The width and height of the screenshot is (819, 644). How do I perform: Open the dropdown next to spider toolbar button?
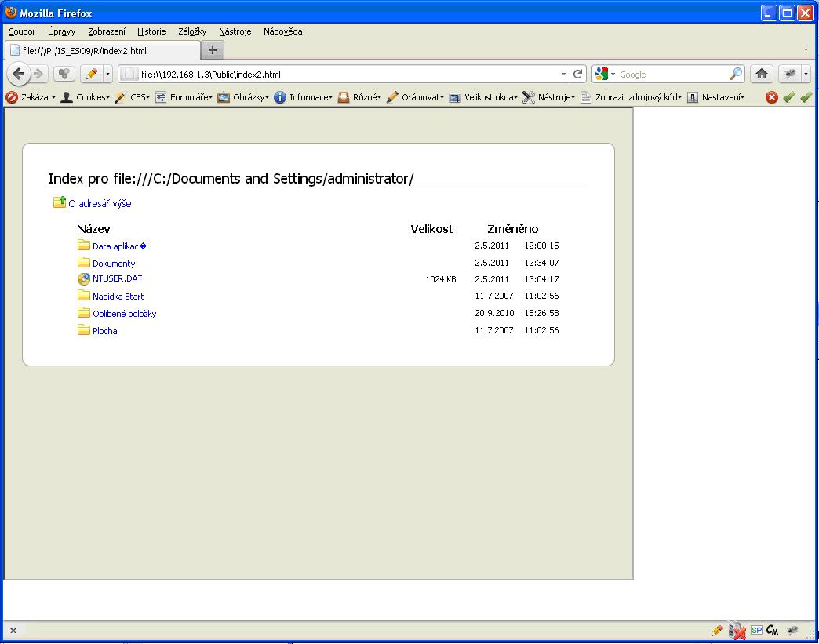pos(806,75)
